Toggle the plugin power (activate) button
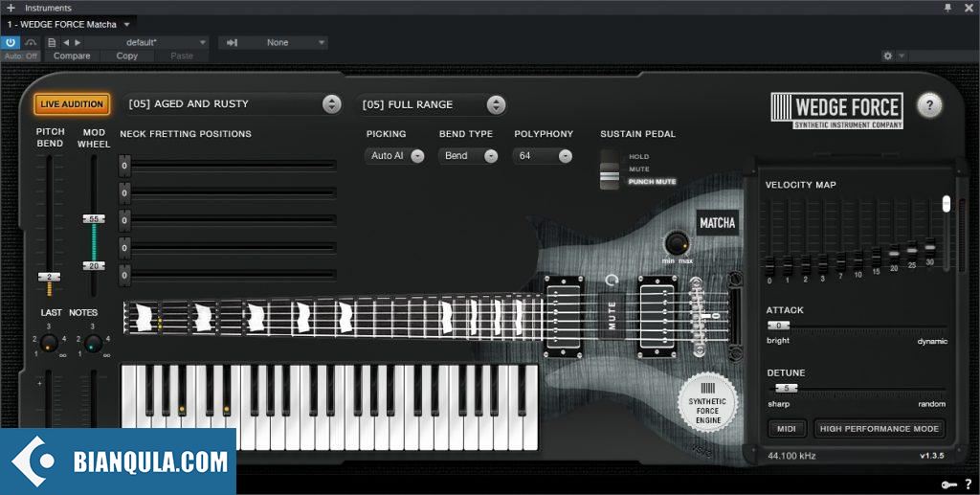 coord(10,42)
